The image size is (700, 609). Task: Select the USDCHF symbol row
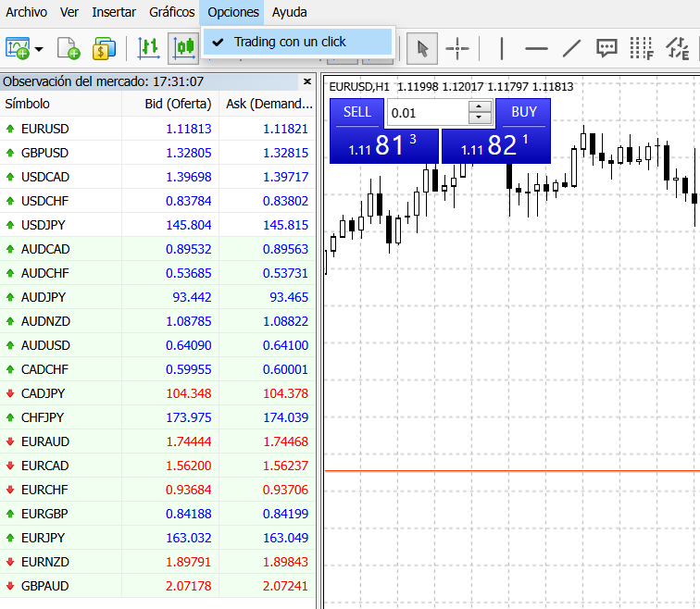click(x=158, y=201)
